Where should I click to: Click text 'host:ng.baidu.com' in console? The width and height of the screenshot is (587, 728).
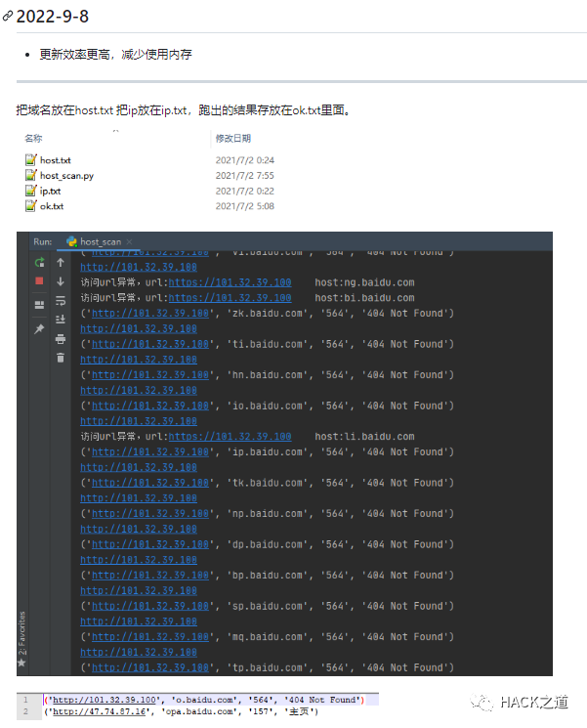click(364, 282)
